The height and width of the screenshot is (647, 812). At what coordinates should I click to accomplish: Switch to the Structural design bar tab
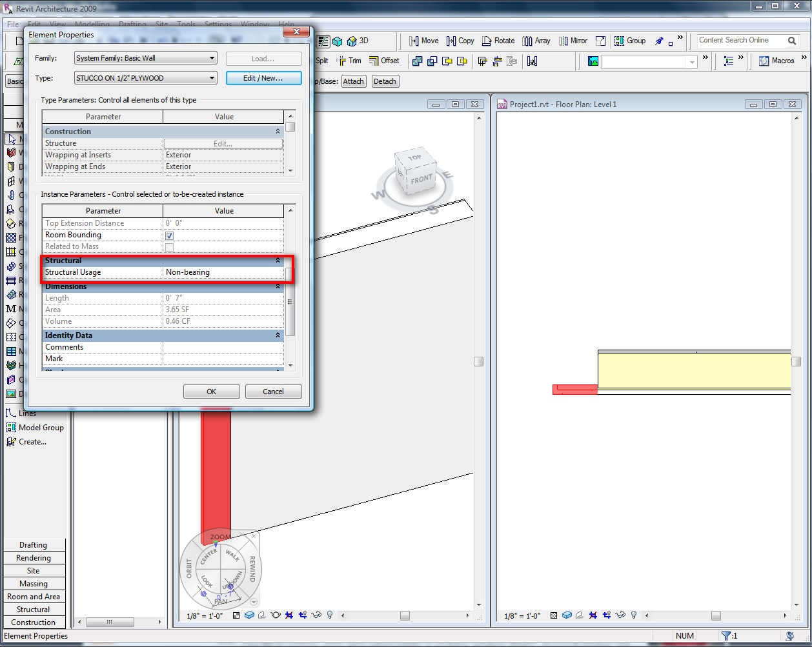pyautogui.click(x=34, y=610)
